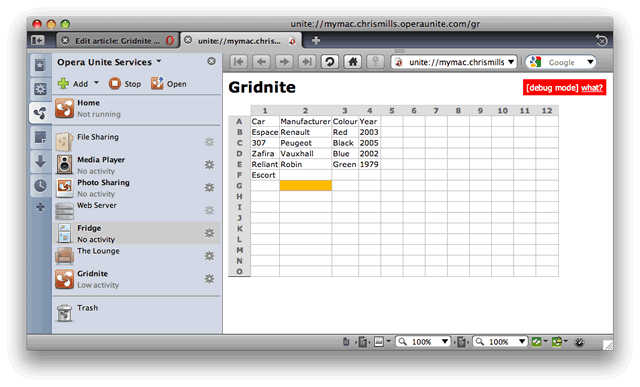Expand the image display dropdown in status bar
The width and height of the screenshot is (640, 387).
click(389, 341)
